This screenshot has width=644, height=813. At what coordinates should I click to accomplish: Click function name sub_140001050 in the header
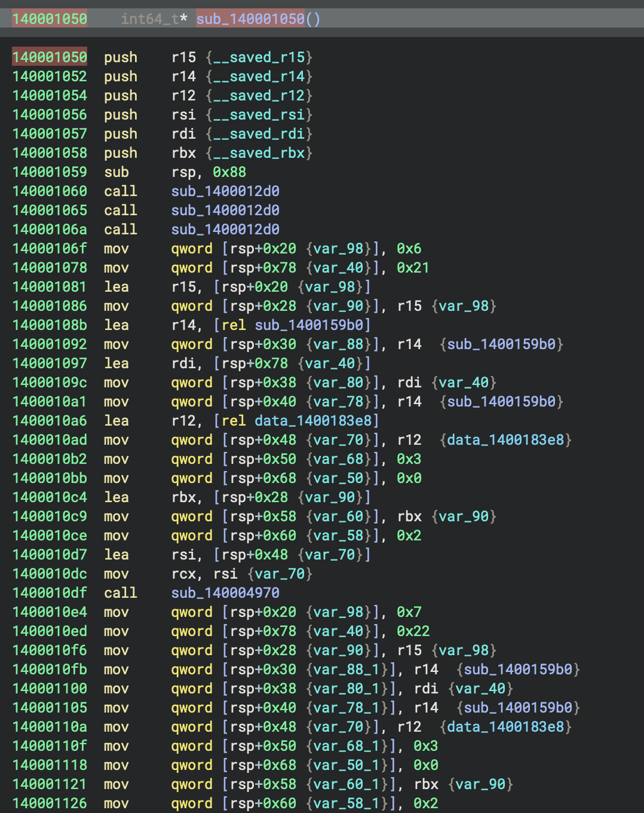tap(250, 19)
